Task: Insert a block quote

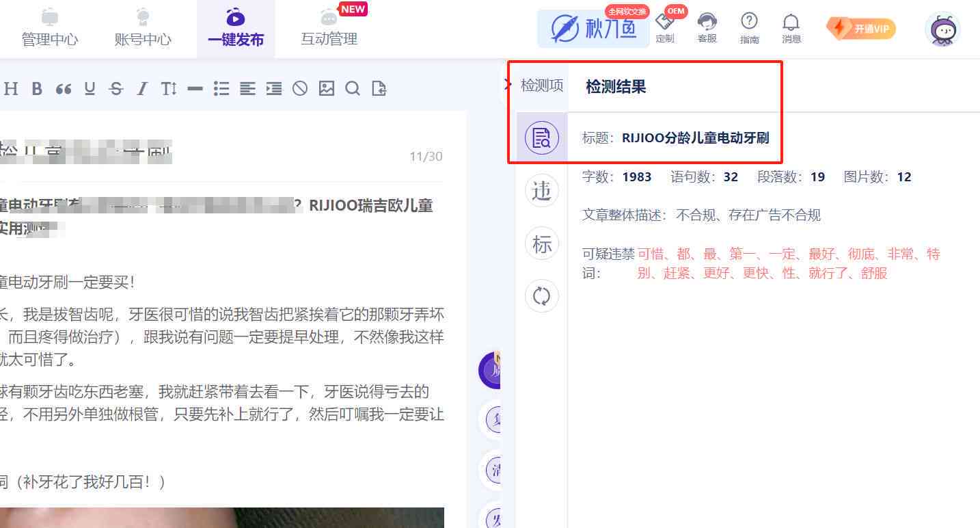Action: (x=64, y=88)
